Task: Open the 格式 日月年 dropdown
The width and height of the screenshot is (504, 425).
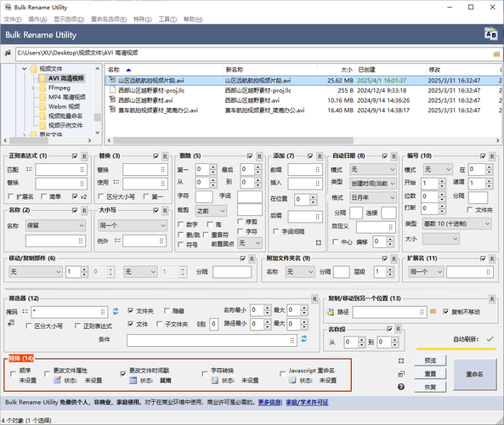Action: (x=373, y=197)
